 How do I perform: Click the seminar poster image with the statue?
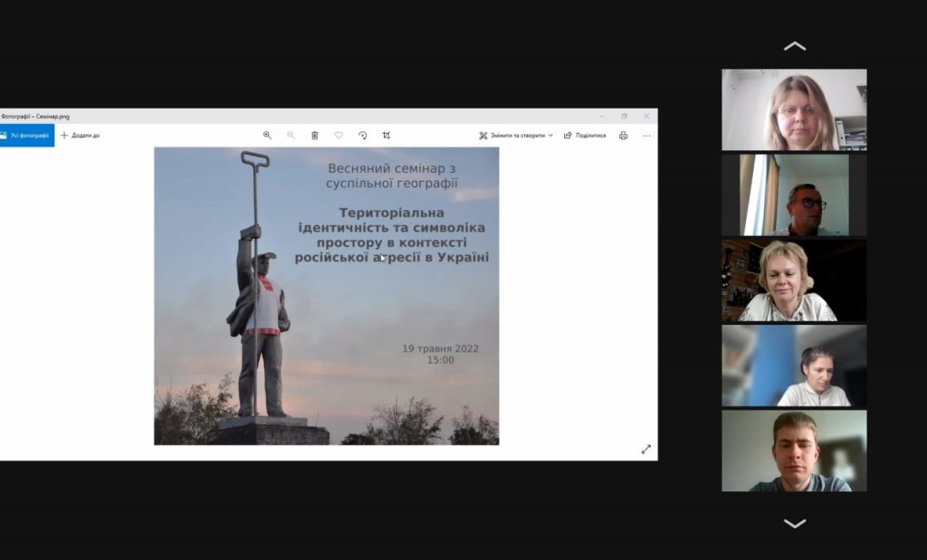pyautogui.click(x=326, y=296)
